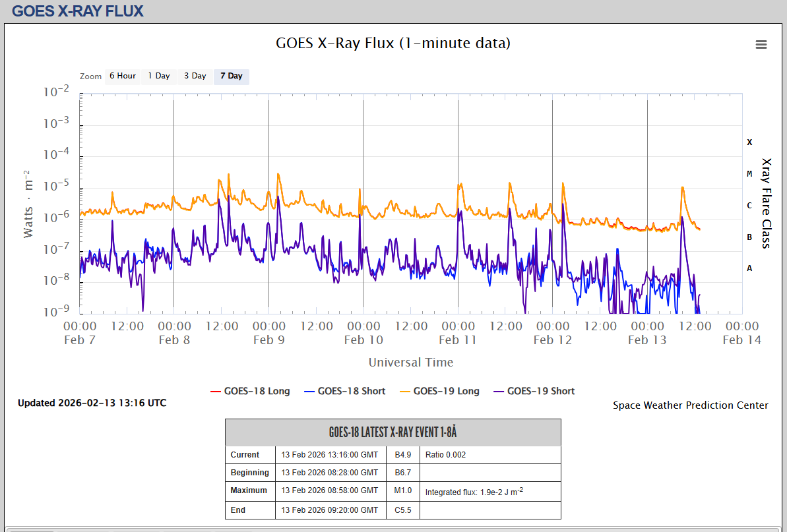The width and height of the screenshot is (787, 532).
Task: Set the zoom range to 3 Day
Action: [195, 76]
